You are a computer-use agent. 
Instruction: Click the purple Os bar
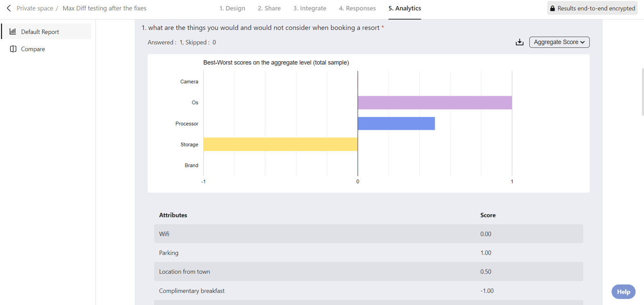pyautogui.click(x=434, y=103)
